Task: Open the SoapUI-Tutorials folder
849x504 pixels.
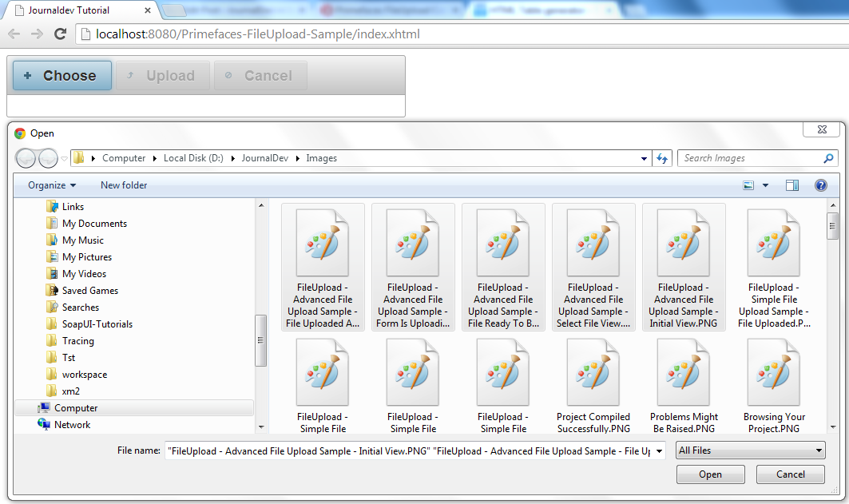Action: coord(97,324)
